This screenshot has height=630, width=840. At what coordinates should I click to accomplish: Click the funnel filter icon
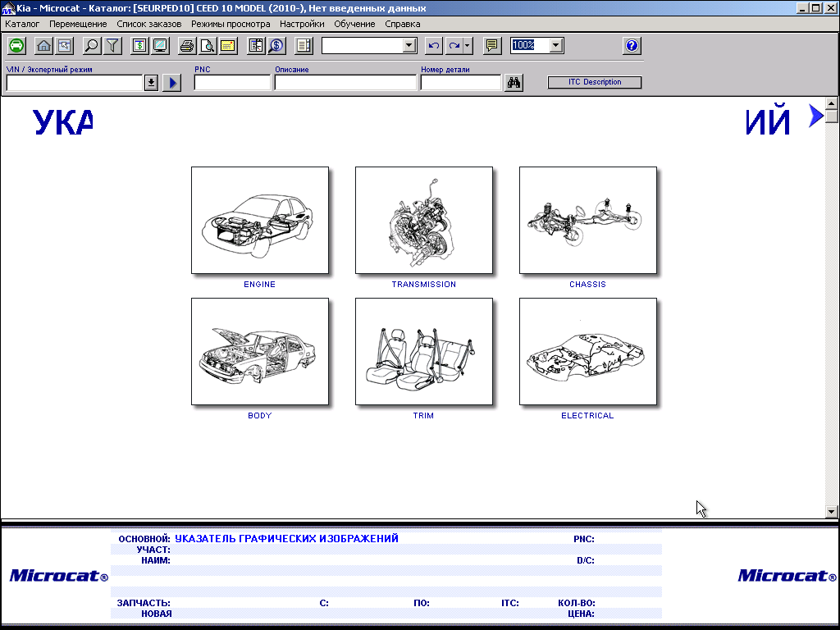tap(112, 46)
